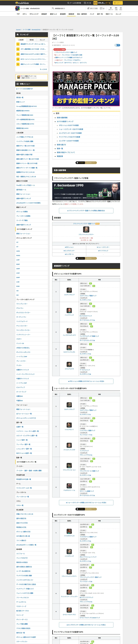The height and width of the screenshot is (644, 138).
Task: Click the フランクライカールト manager portrait
Action: (69, 466)
